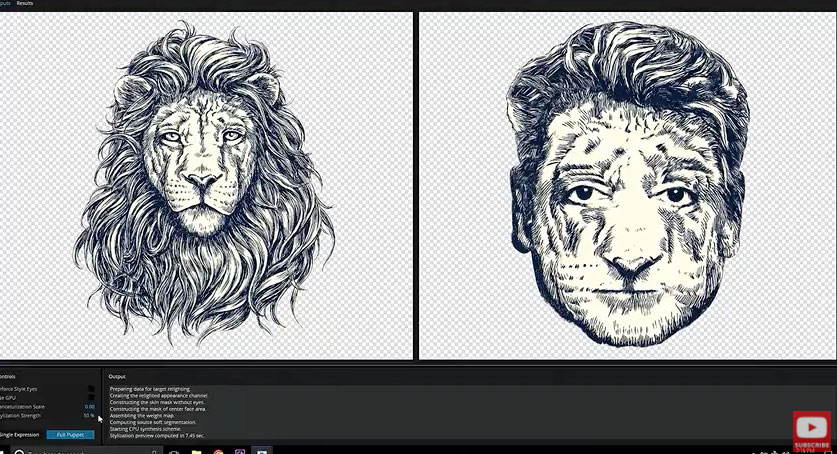Switch to the Inputs tab
837x454 pixels.
pos(4,4)
